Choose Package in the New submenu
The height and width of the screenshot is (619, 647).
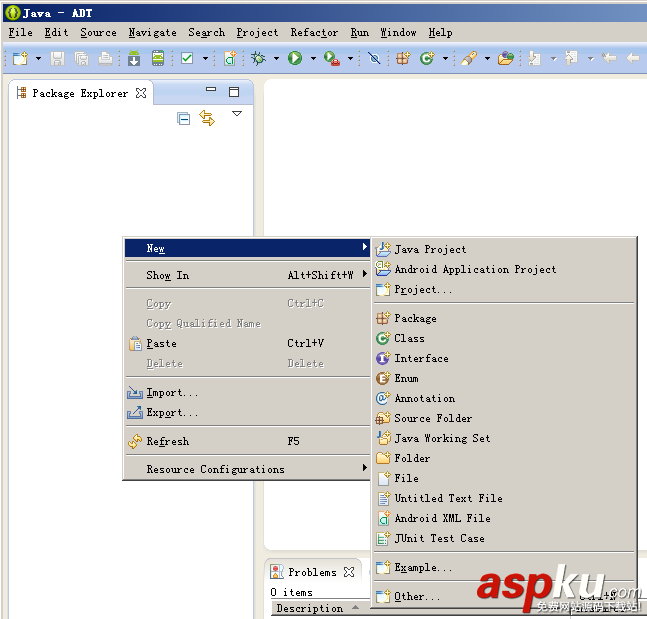coord(504,318)
